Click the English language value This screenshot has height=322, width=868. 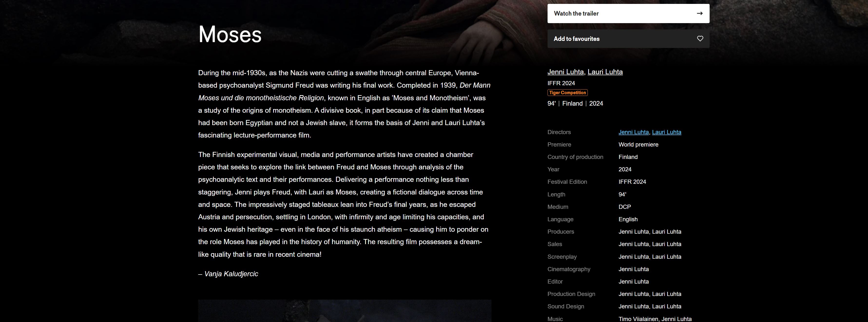coord(628,219)
